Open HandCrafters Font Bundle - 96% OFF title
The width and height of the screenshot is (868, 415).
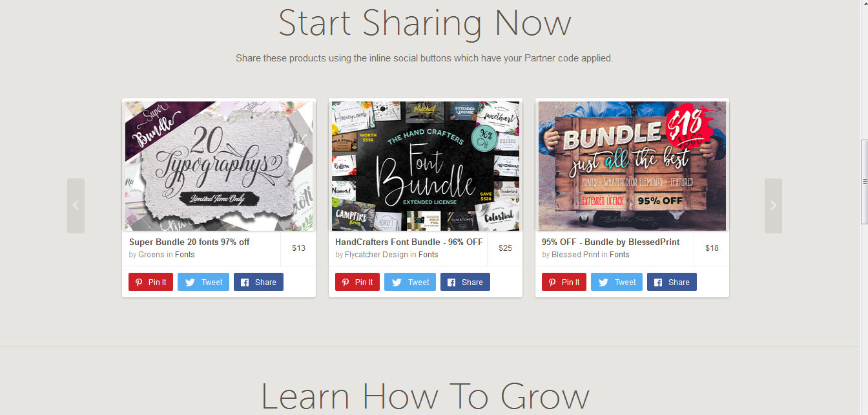click(409, 242)
